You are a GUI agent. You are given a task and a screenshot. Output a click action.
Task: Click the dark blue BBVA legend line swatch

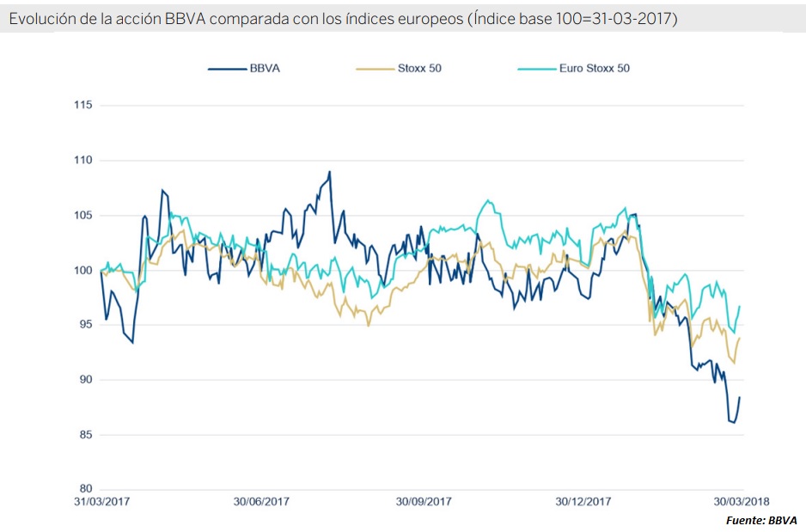(226, 69)
